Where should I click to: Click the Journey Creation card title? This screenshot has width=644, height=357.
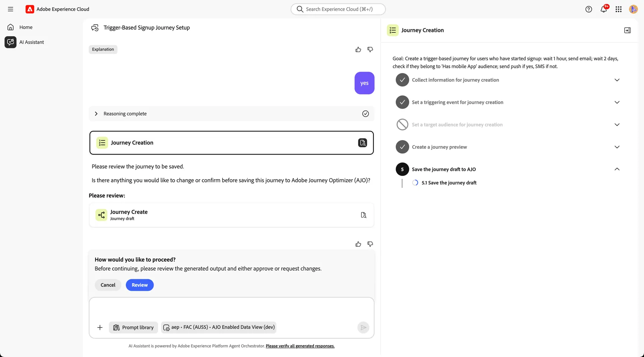[132, 143]
